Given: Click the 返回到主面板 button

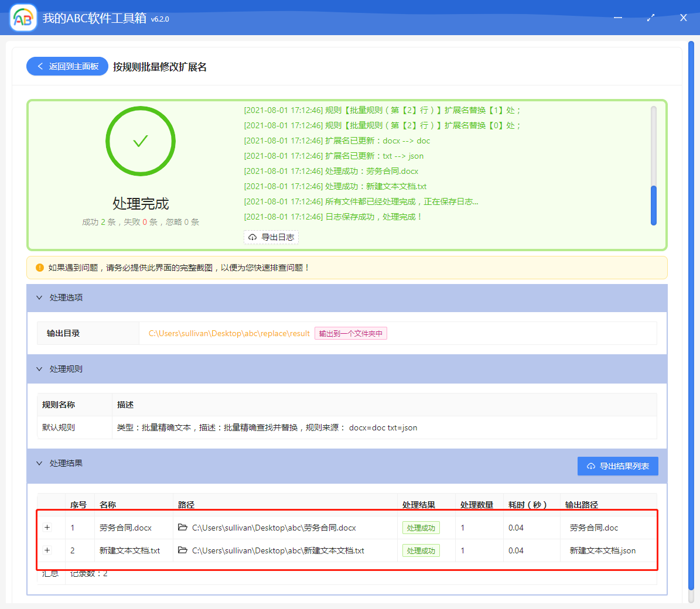Looking at the screenshot, I should (67, 66).
